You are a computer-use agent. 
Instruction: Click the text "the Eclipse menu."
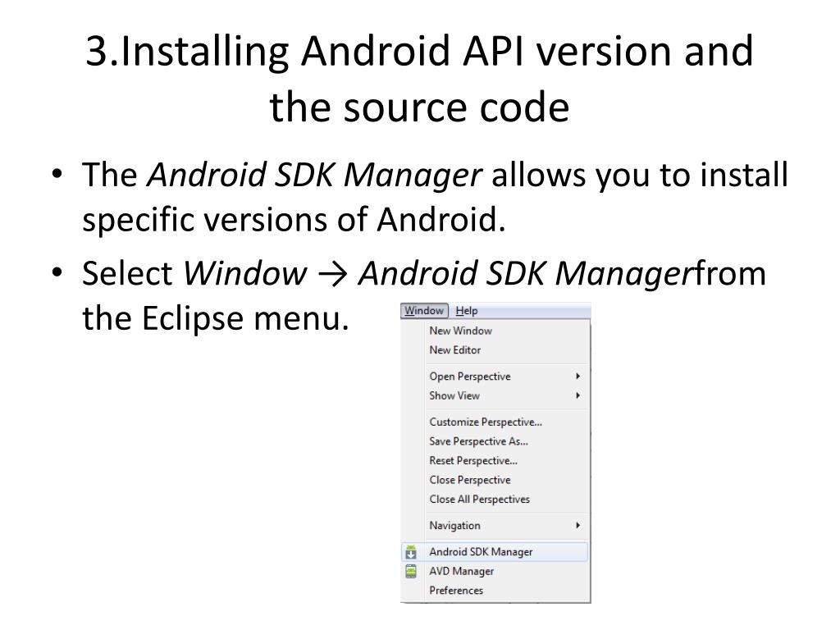[216, 318]
